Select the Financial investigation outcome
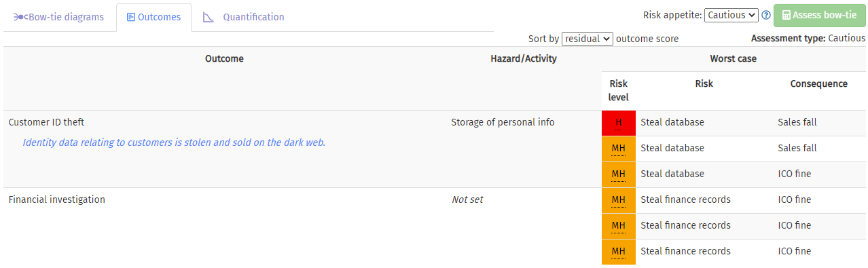The image size is (868, 268). (56, 199)
